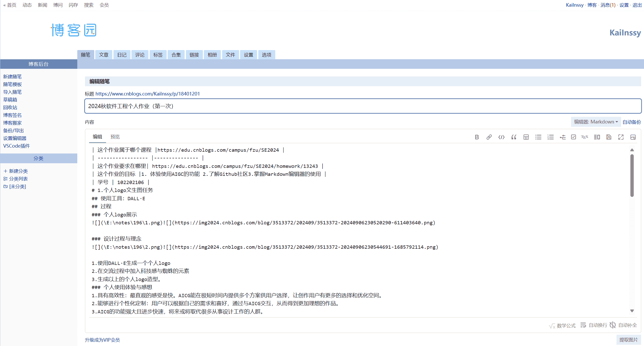This screenshot has width=644, height=346.
Task: Open the 草稿箱 drafts link
Action: click(x=10, y=100)
